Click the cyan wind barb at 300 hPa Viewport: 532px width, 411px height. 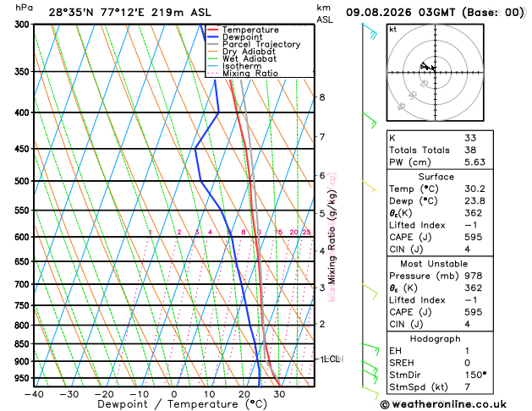tap(370, 30)
